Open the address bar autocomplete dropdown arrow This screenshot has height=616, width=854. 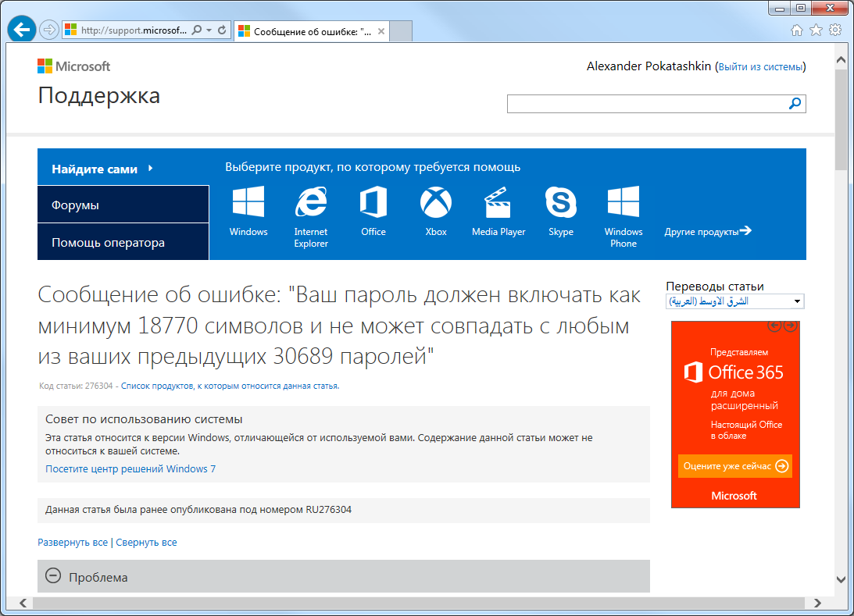coord(209,30)
